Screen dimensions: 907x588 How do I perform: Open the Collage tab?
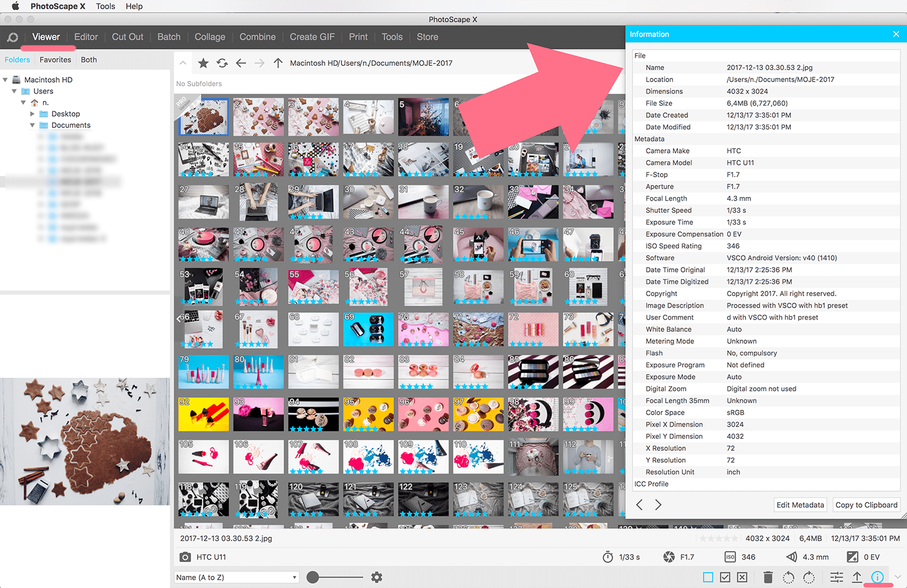coord(210,37)
